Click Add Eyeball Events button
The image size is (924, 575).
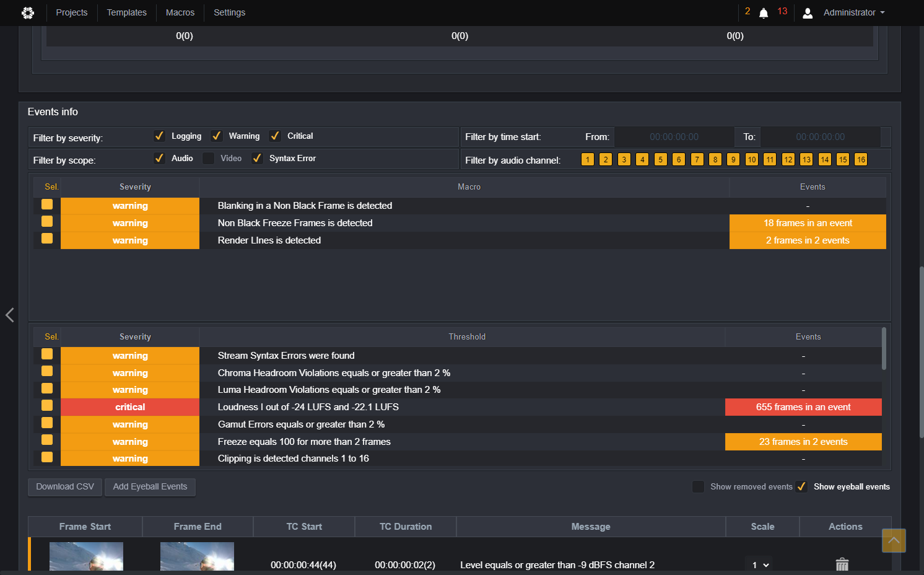[150, 487]
